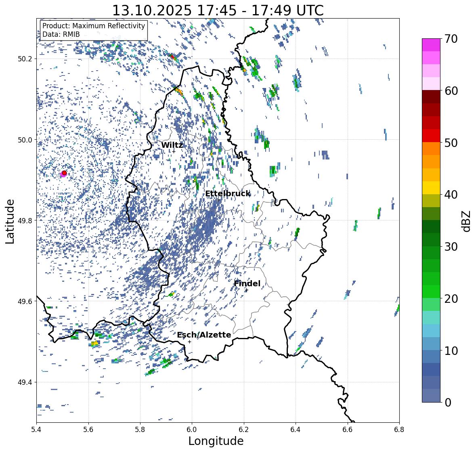
Task: Click the colorbar tick label 10
Action: click(451, 350)
